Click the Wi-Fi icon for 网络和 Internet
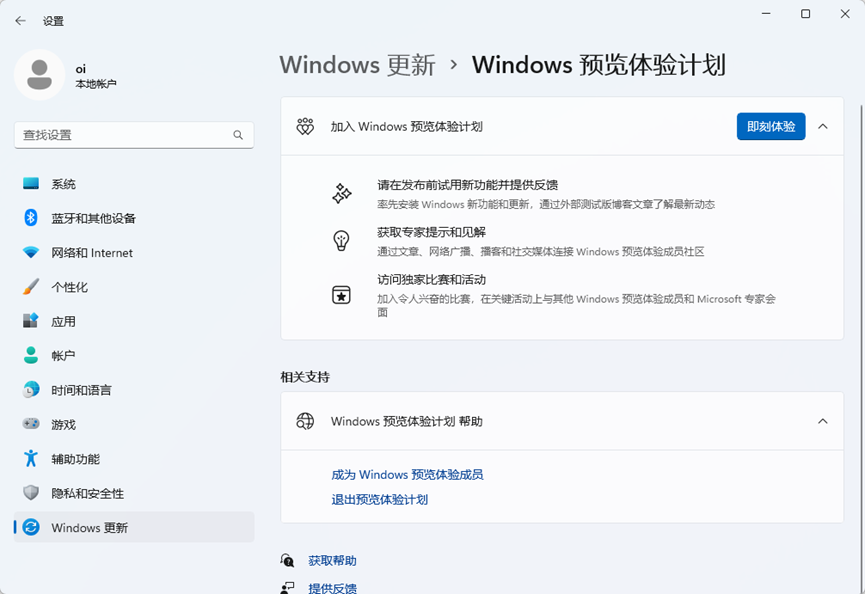This screenshot has width=865, height=594. click(31, 253)
